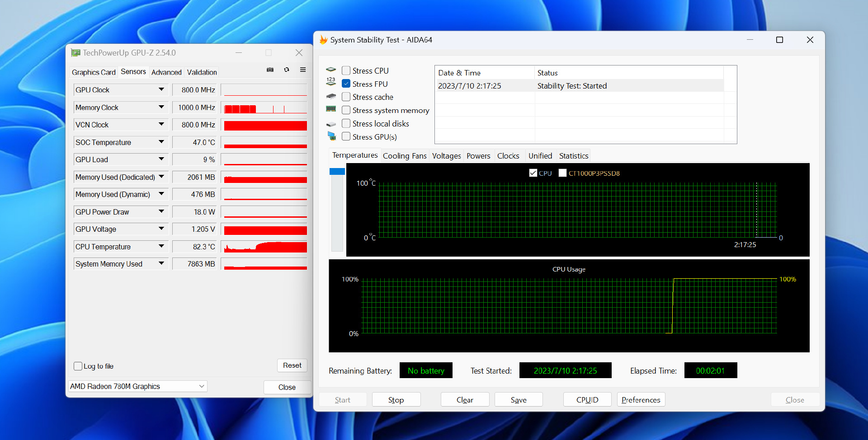Switch to the Powers tab
The image size is (868, 440).
(478, 156)
